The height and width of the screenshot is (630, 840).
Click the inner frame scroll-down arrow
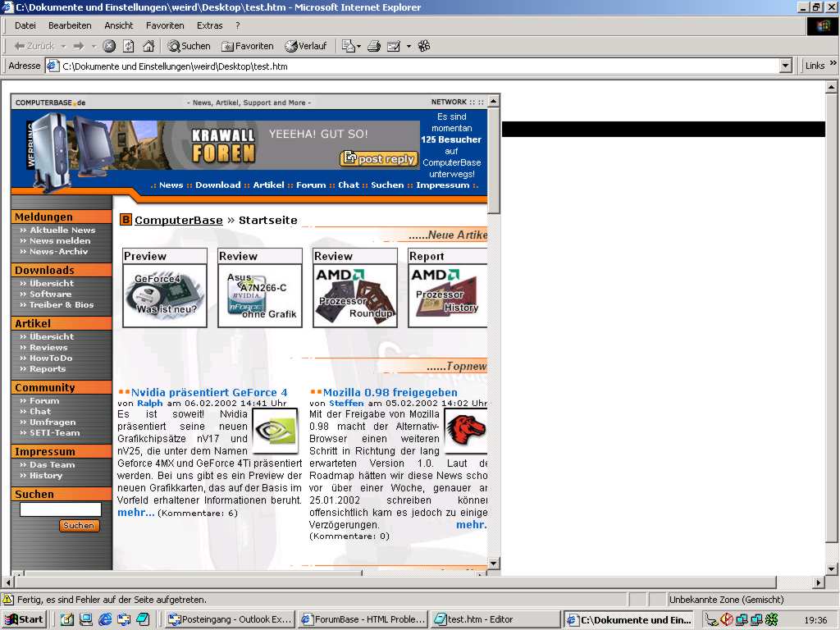(494, 563)
